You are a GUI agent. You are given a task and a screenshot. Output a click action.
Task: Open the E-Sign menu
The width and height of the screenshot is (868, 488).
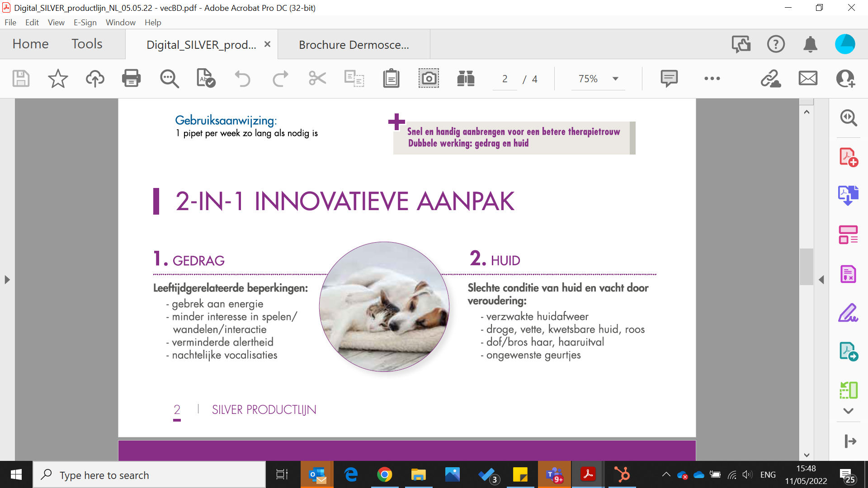[85, 23]
